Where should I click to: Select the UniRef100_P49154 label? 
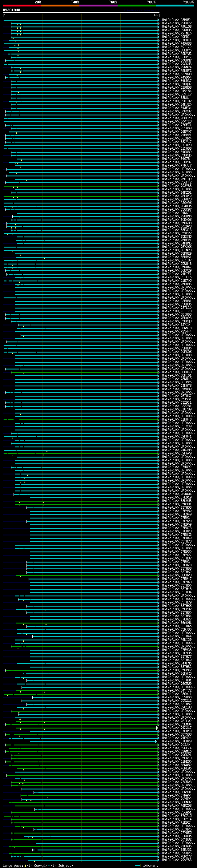tap(177, 91)
